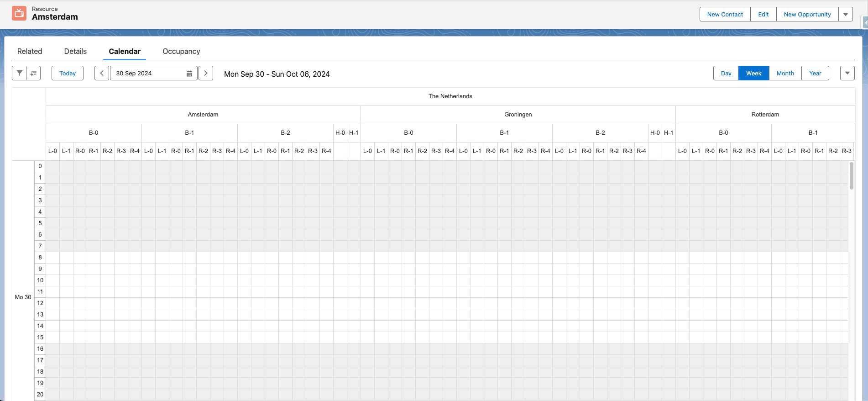The height and width of the screenshot is (401, 868).
Task: Switch to Month view
Action: tap(785, 73)
